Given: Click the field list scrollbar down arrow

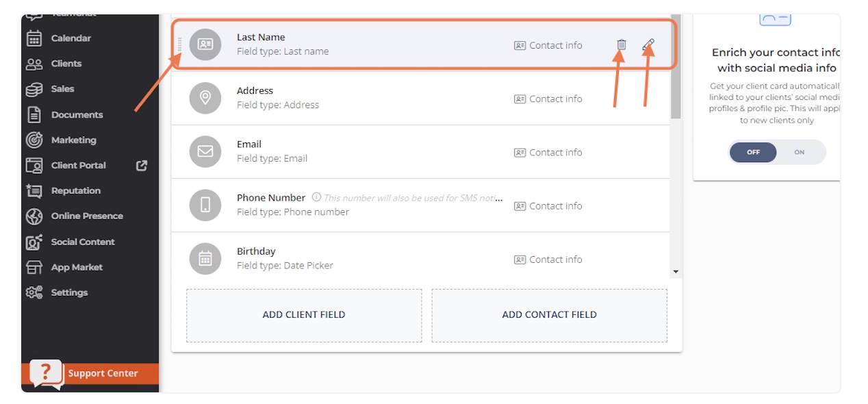Looking at the screenshot, I should click(676, 272).
